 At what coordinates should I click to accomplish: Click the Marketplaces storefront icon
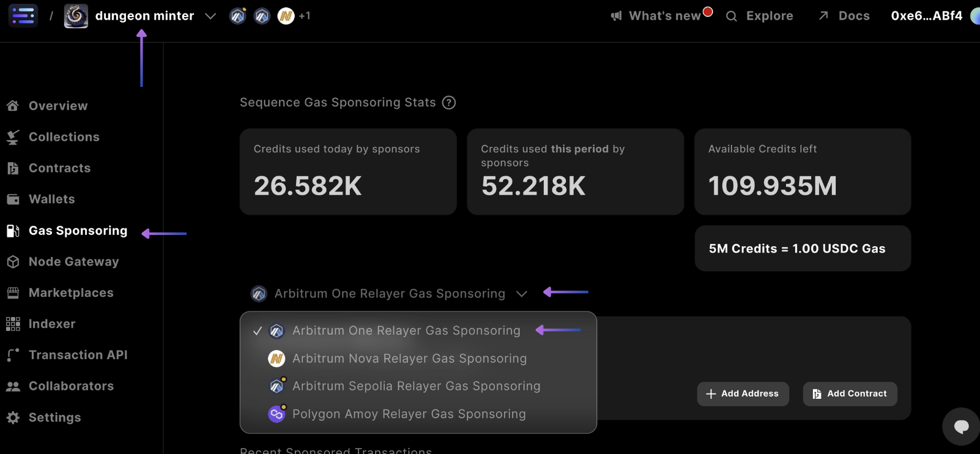pyautogui.click(x=13, y=293)
